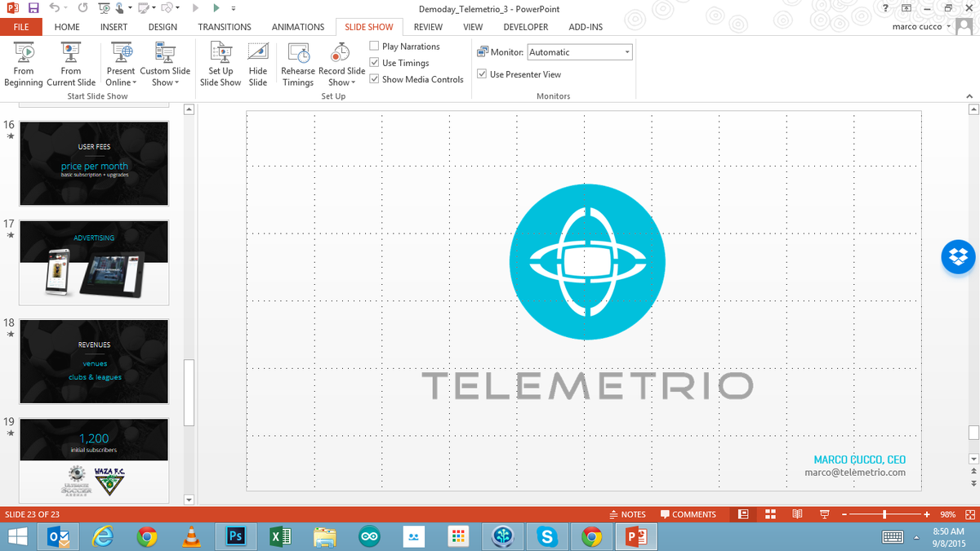Undo the last action
Viewport: 980px width, 551px height.
pyautogui.click(x=55, y=8)
